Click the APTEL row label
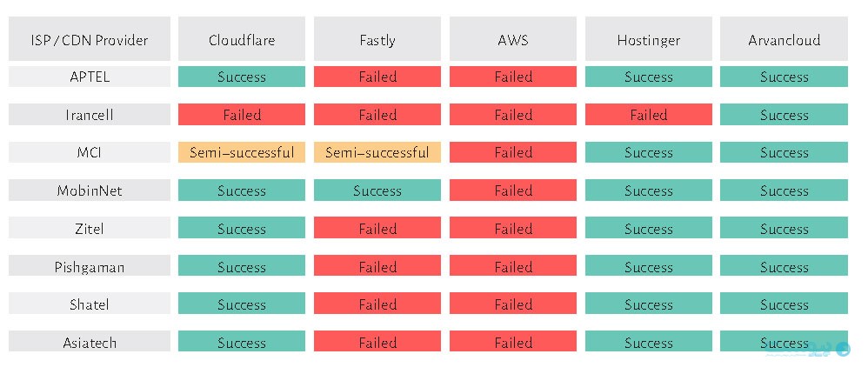 (89, 77)
